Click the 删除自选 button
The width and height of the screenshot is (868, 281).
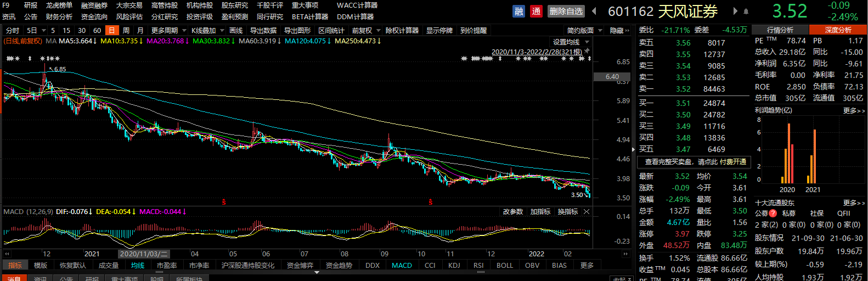tap(566, 11)
